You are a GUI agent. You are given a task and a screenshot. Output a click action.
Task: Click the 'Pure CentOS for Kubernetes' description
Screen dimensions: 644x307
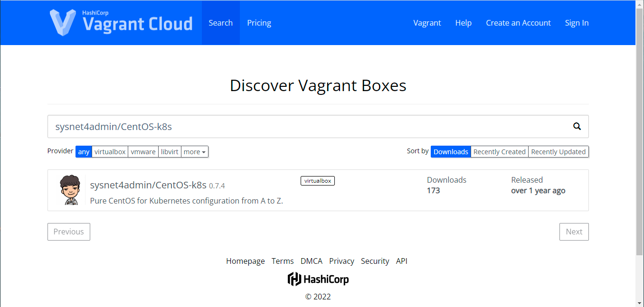pos(187,201)
